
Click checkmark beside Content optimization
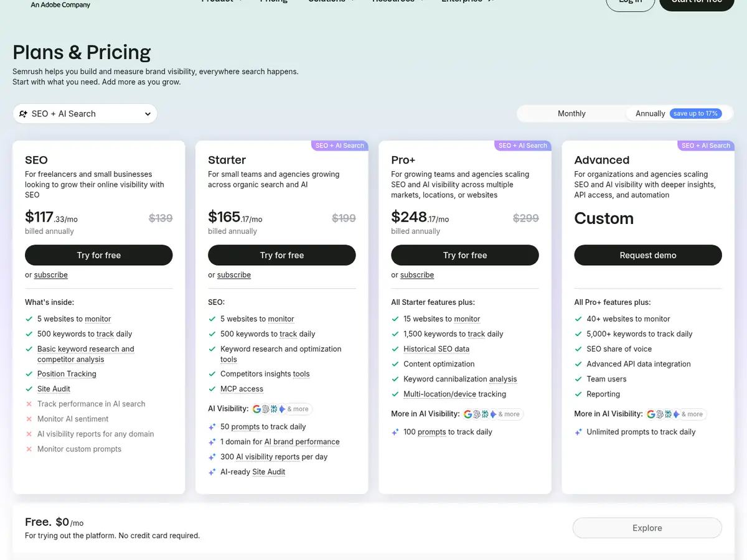(x=395, y=364)
